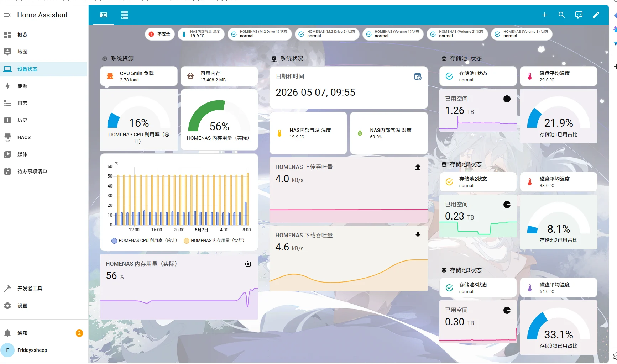
Task: Click the date value 2026-05-07, 09:55
Action: (315, 93)
